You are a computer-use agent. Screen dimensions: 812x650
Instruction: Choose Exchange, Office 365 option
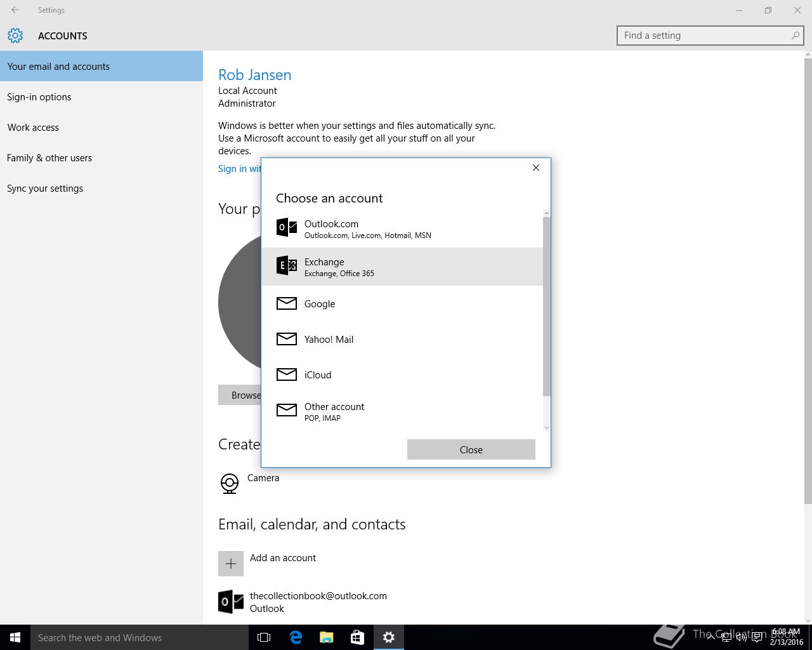(x=402, y=267)
